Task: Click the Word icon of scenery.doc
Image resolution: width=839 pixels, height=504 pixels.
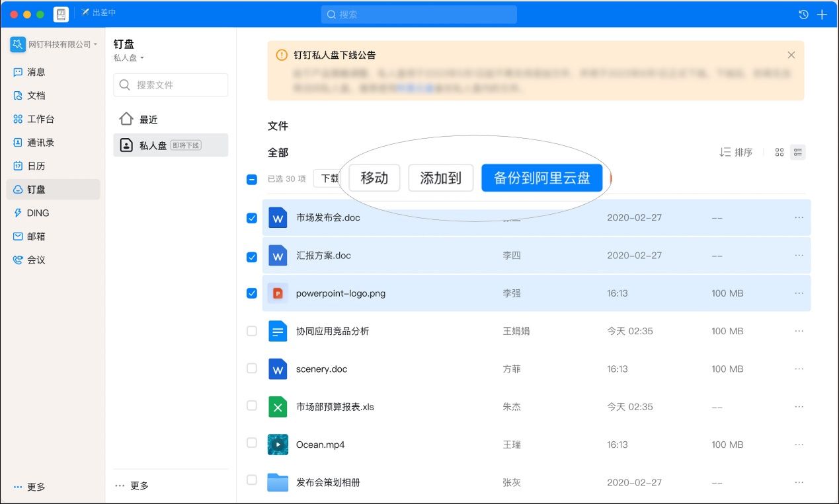Action: click(x=278, y=369)
